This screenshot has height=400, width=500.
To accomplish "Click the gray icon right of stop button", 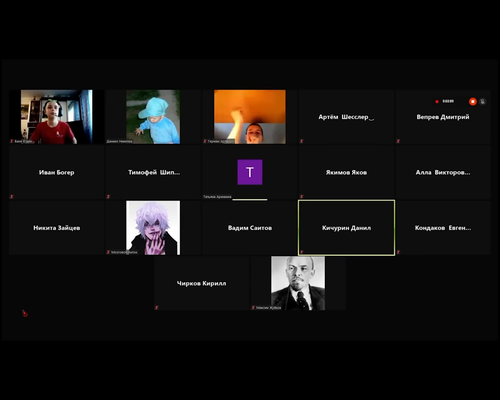I will 483,101.
